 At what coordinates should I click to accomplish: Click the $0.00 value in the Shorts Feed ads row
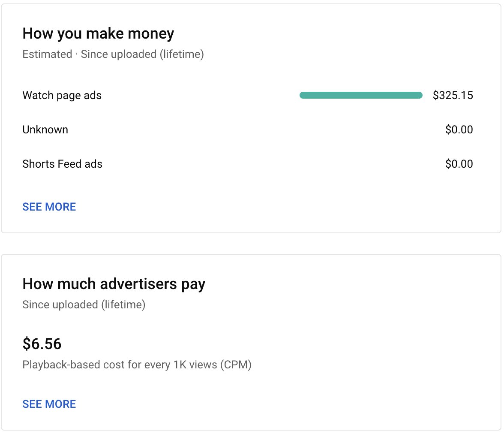pyautogui.click(x=459, y=164)
